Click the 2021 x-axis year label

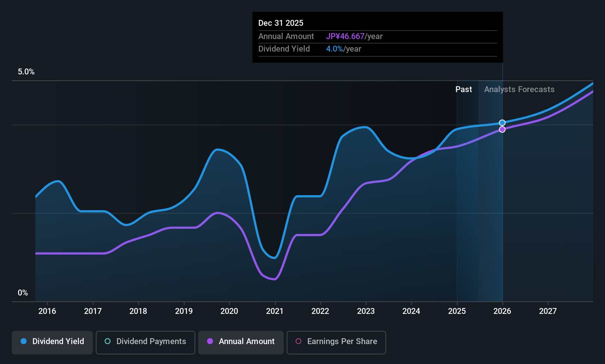274,311
